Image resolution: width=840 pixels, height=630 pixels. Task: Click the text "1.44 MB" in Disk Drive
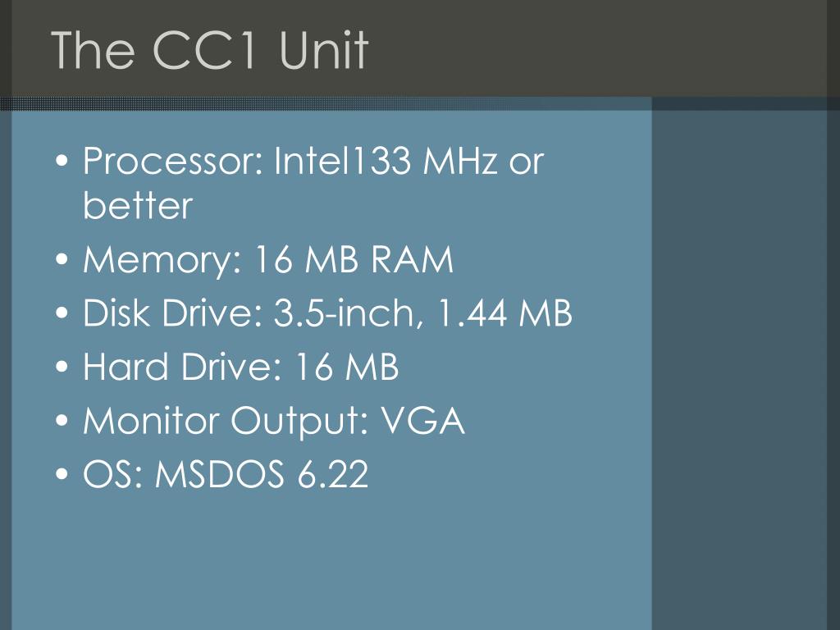coord(504,313)
